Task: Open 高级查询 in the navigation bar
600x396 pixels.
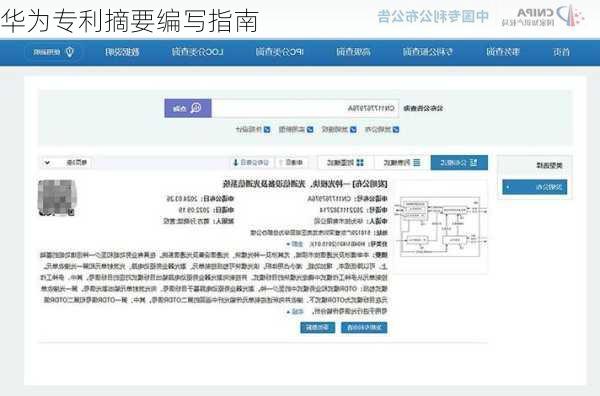Action: (x=354, y=52)
